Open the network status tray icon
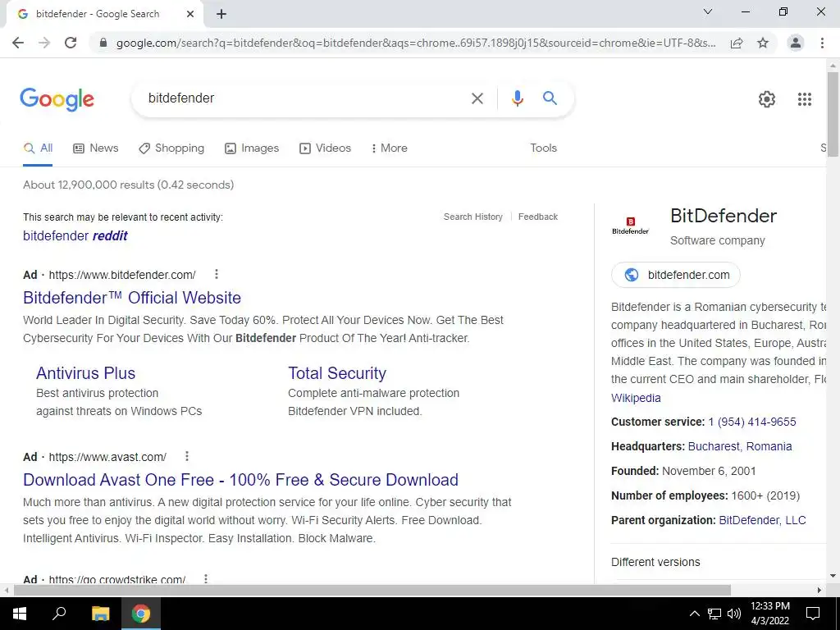The image size is (840, 630). (714, 614)
